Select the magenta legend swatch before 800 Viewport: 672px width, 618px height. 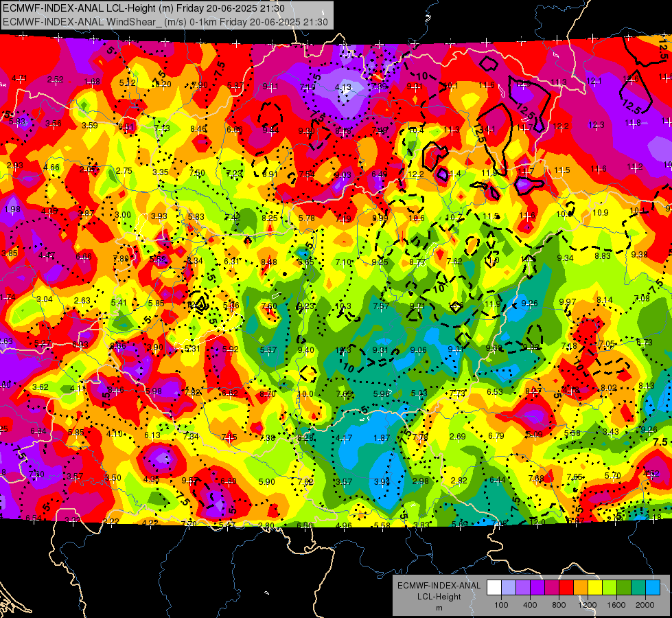552,588
